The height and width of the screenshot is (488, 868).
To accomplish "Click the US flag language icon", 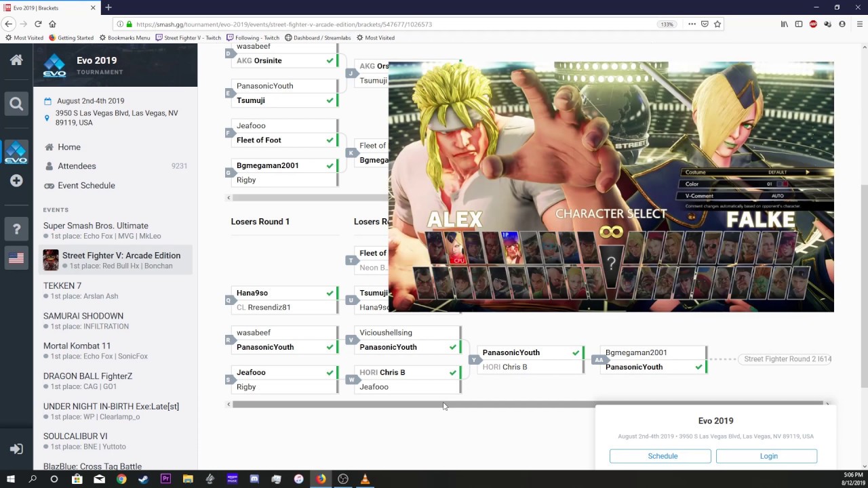I will tap(16, 258).
